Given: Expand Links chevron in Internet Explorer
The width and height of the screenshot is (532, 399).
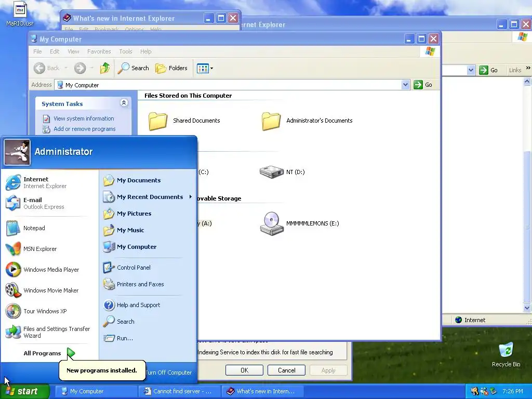Looking at the screenshot, I should pyautogui.click(x=528, y=68).
